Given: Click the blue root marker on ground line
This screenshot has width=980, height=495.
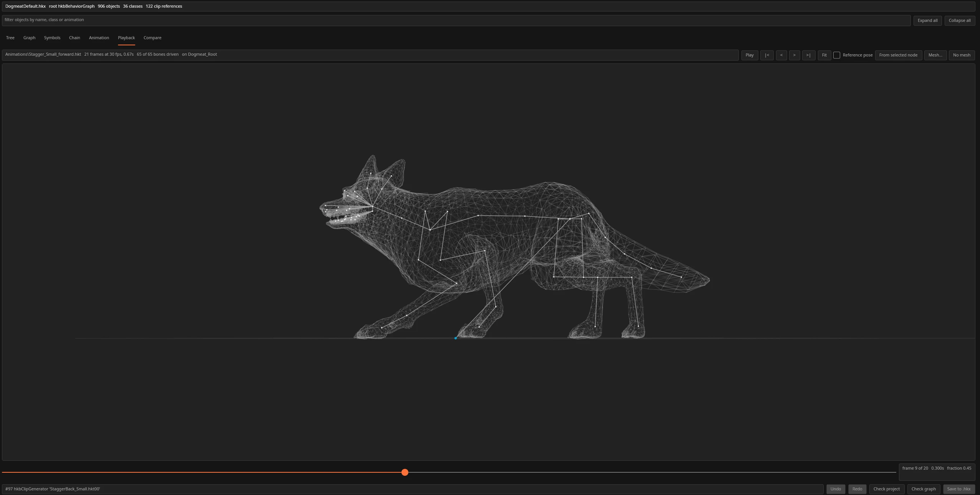Looking at the screenshot, I should (456, 338).
